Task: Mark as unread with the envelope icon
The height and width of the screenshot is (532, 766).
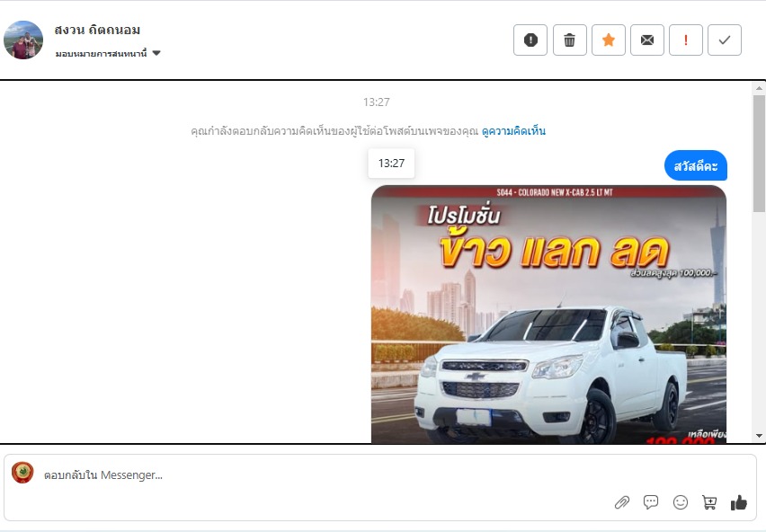Action: [x=646, y=40]
